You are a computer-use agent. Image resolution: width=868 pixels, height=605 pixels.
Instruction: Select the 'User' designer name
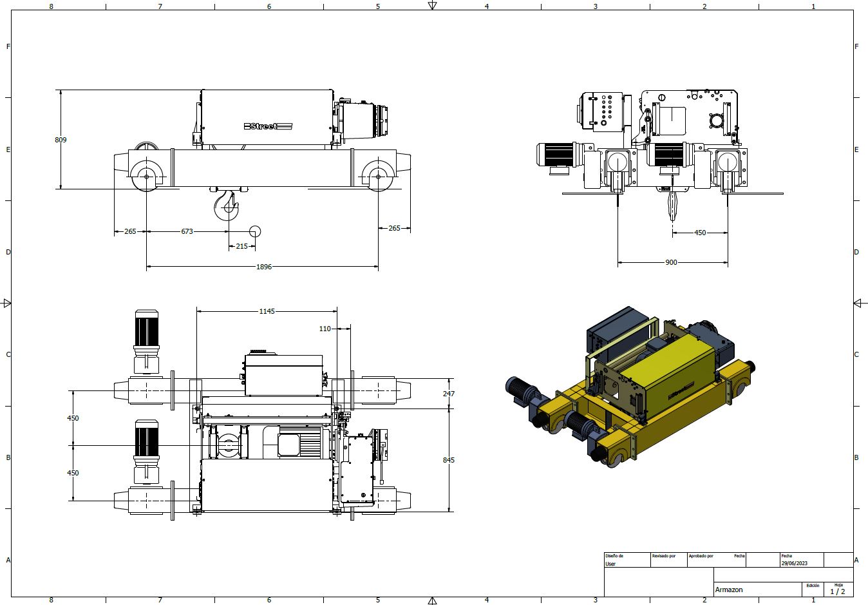click(x=610, y=564)
